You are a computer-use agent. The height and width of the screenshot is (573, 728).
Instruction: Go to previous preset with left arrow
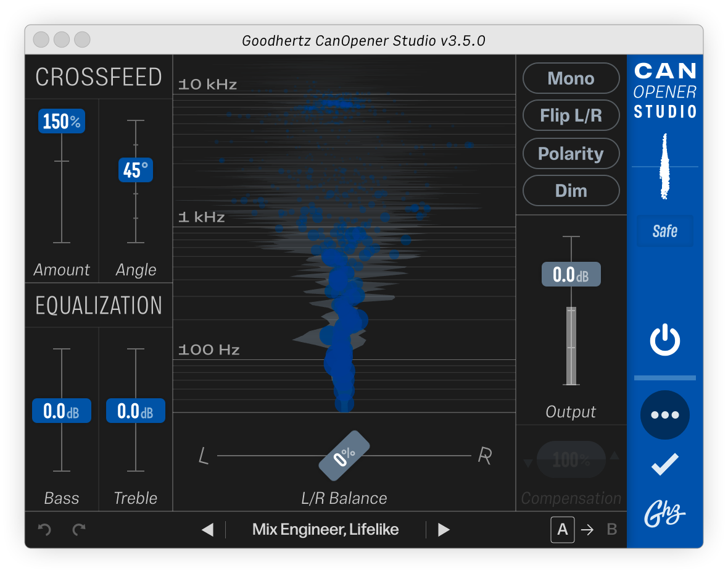pyautogui.click(x=207, y=530)
